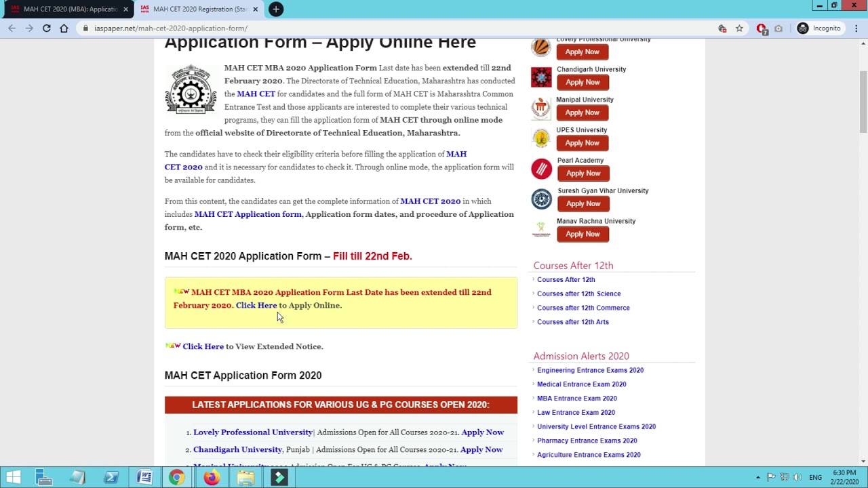Apply Now under Suresh Gyan Vihar University

583,203
